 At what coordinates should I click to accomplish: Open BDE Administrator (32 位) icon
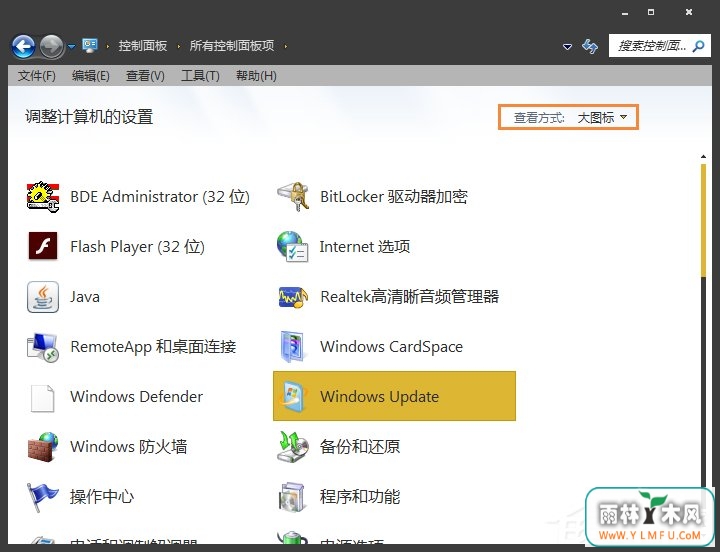(43, 197)
